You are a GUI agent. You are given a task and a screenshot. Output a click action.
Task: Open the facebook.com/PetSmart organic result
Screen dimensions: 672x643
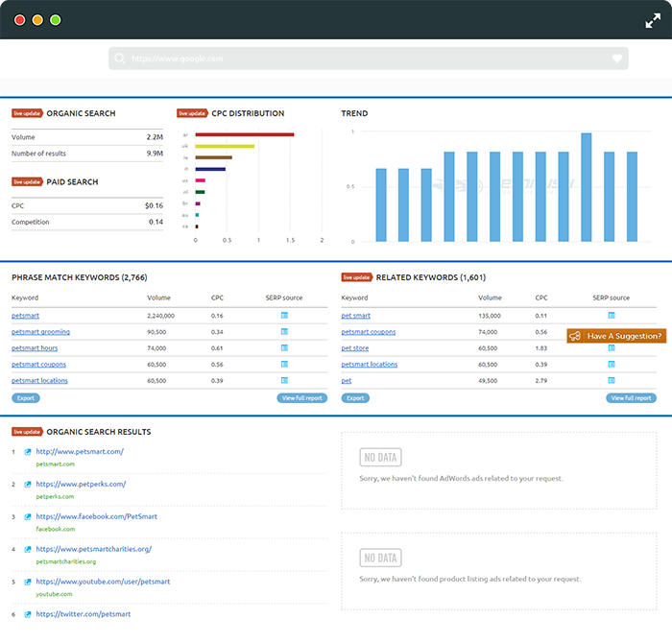point(96,516)
